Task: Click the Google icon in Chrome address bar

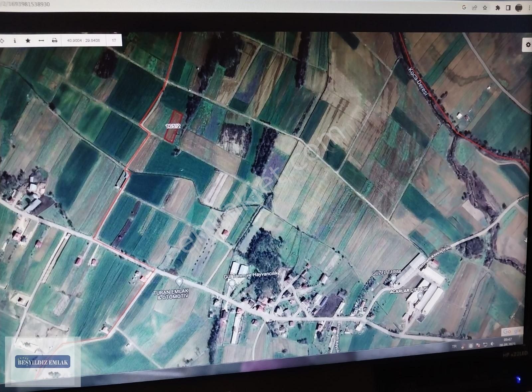Action: tap(464, 8)
